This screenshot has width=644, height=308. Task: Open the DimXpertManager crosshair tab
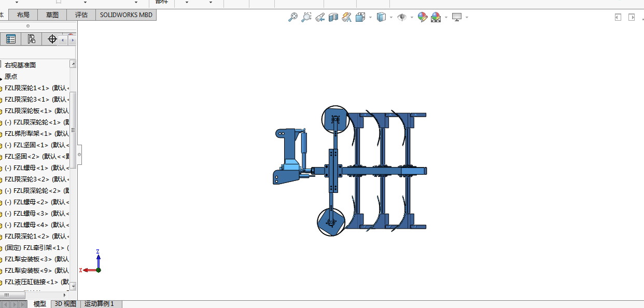click(52, 39)
